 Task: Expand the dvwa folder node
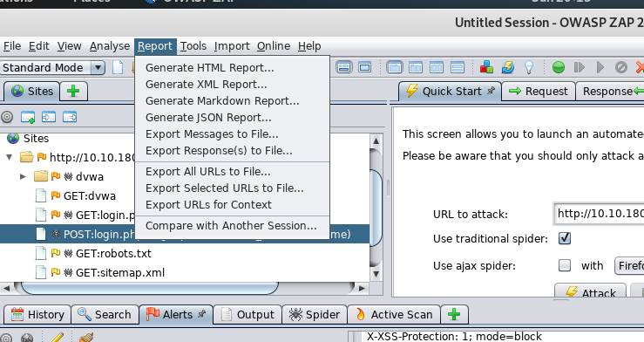23,176
